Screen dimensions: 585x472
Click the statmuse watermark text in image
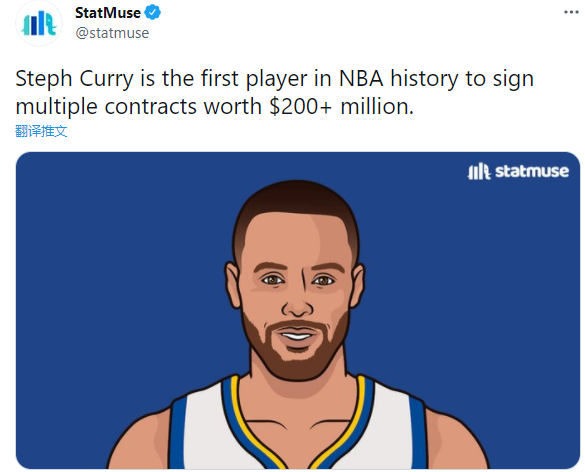point(532,171)
